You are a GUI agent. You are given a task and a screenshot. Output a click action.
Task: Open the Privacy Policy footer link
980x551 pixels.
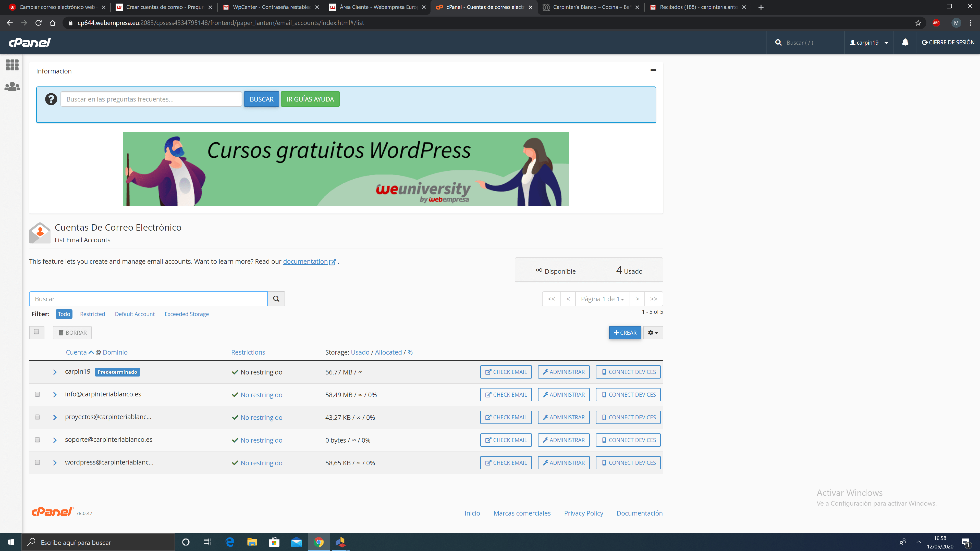pyautogui.click(x=583, y=513)
